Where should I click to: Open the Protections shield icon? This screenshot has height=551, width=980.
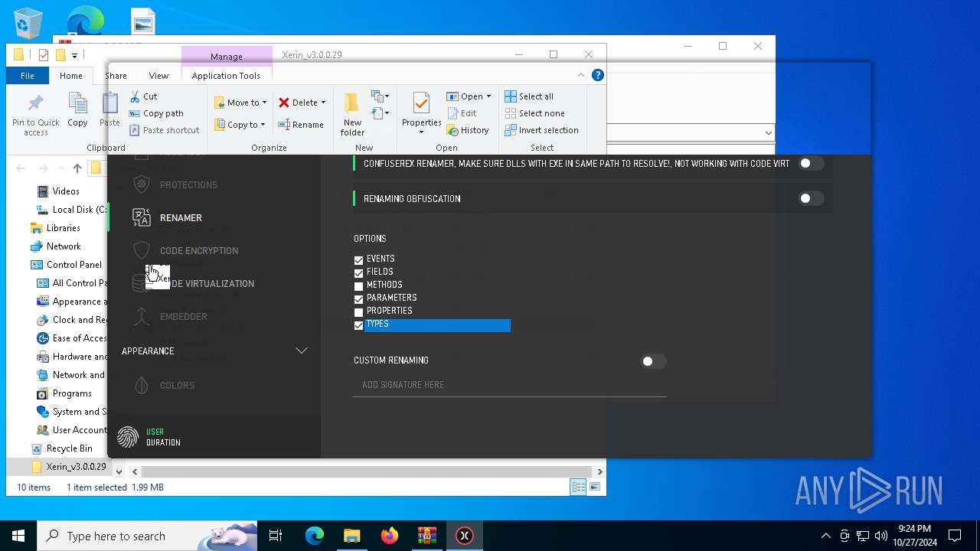[x=142, y=184]
